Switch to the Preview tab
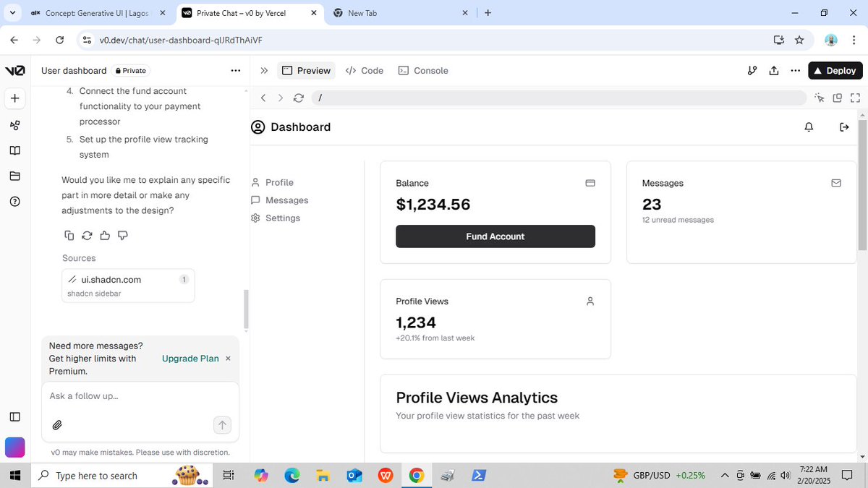Viewport: 868px width, 488px height. point(306,71)
